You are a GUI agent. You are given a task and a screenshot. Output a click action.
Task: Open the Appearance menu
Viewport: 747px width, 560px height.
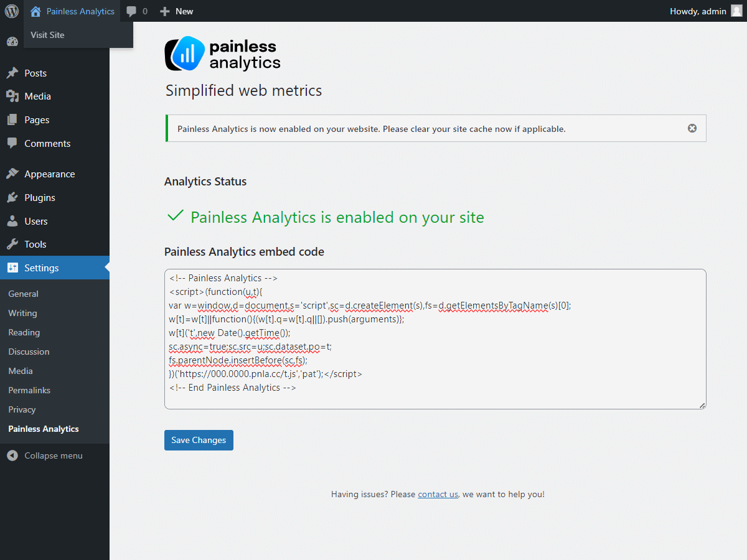[x=50, y=174]
